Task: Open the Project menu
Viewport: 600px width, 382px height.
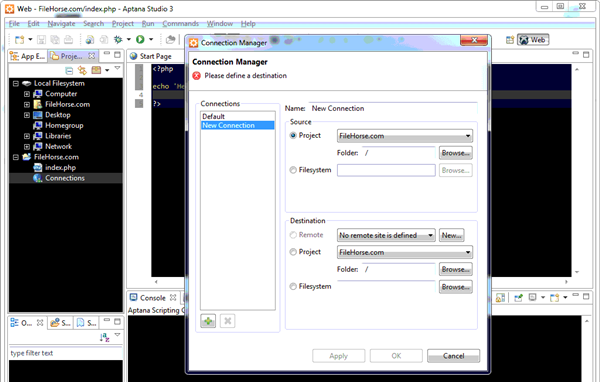Action: (122, 24)
